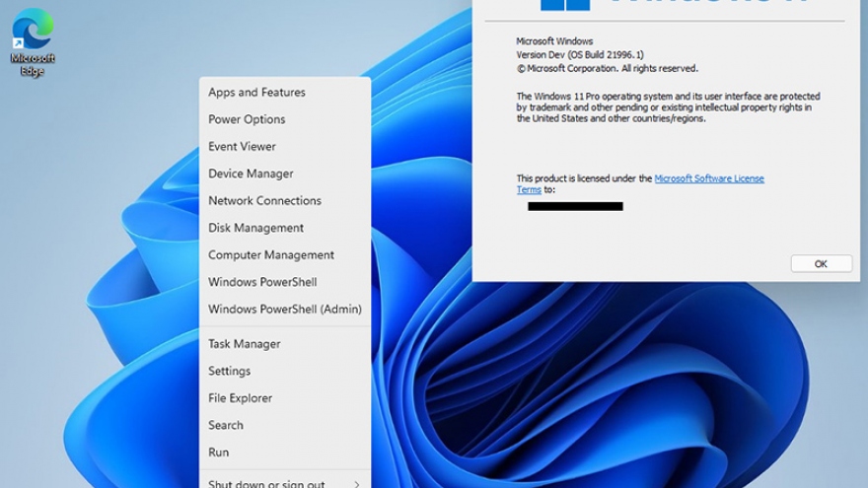Open Disk Management from the list

pyautogui.click(x=255, y=228)
